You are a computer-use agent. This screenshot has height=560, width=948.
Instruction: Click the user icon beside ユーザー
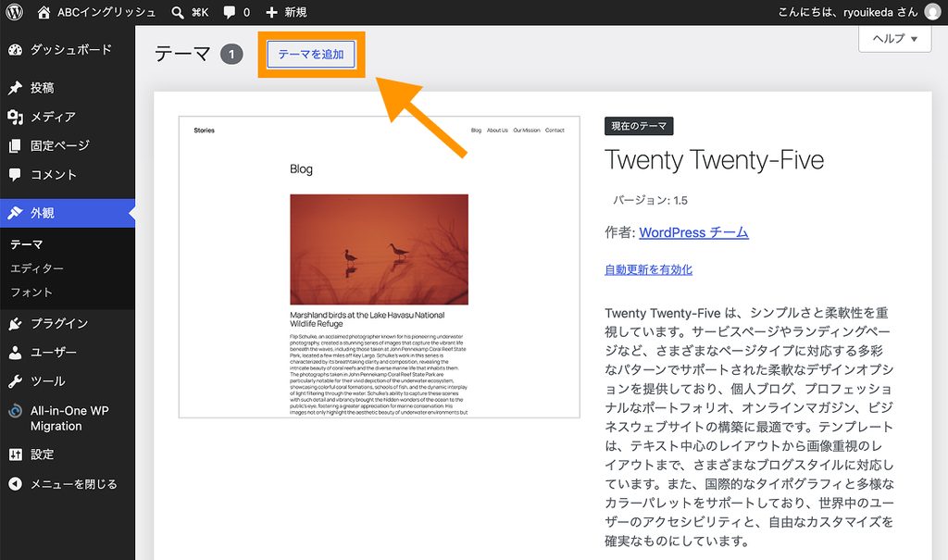pyautogui.click(x=15, y=353)
